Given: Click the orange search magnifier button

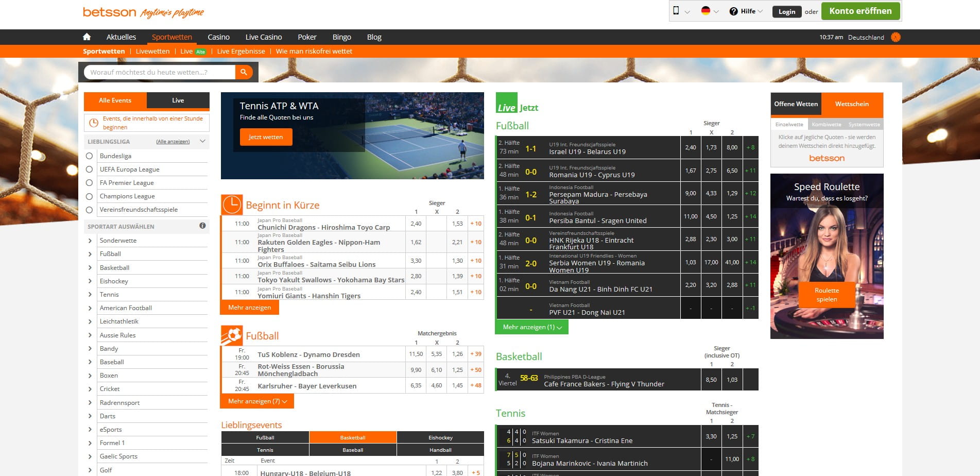Looking at the screenshot, I should (244, 72).
